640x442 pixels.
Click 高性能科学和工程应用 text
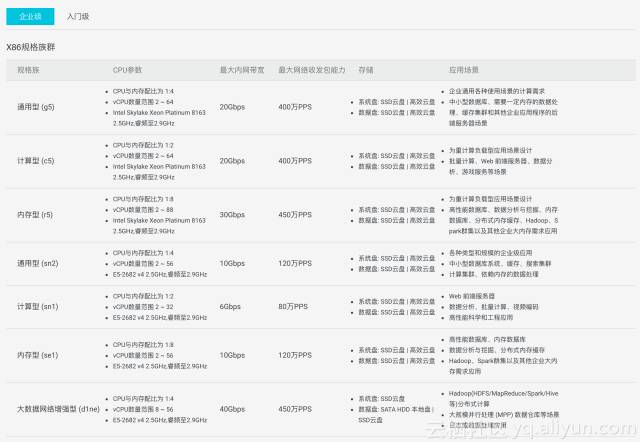point(481,317)
